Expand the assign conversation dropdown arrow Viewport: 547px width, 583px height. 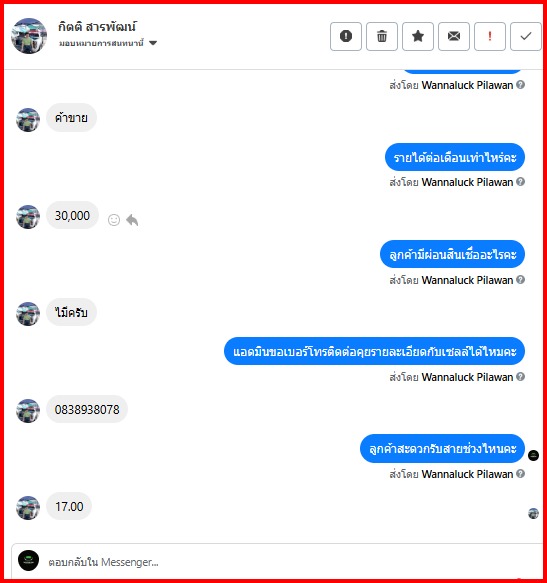pos(152,43)
